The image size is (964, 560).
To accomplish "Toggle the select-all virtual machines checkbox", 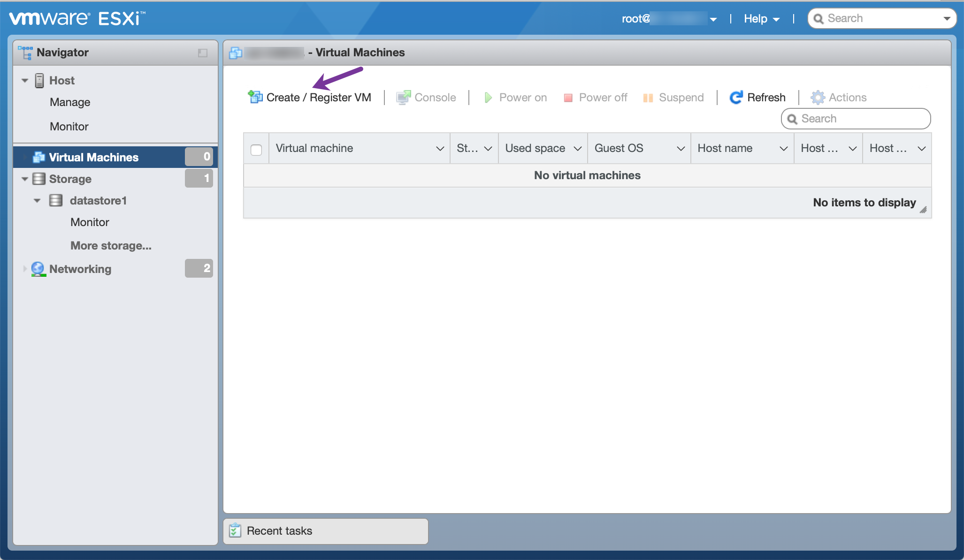I will (256, 150).
